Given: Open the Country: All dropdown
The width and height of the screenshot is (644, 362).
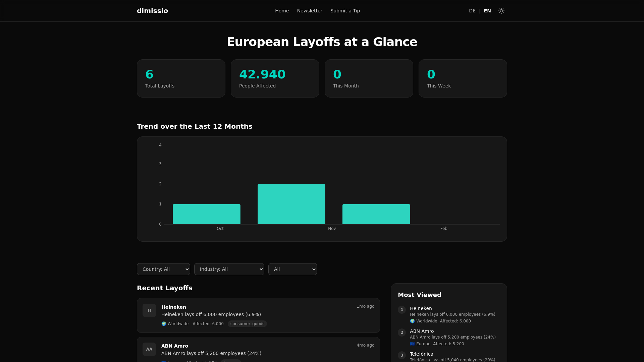Looking at the screenshot, I should tap(163, 269).
